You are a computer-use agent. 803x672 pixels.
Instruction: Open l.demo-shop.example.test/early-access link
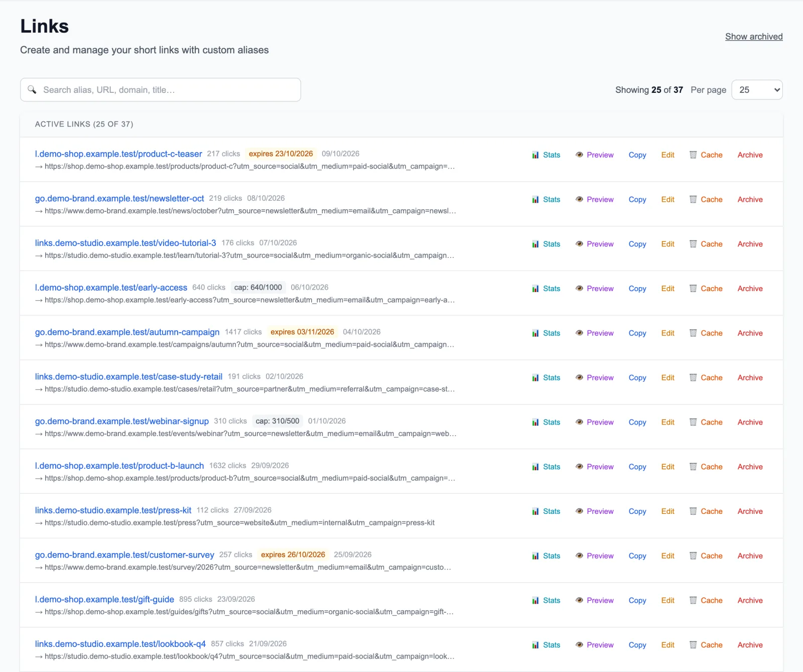click(x=111, y=288)
